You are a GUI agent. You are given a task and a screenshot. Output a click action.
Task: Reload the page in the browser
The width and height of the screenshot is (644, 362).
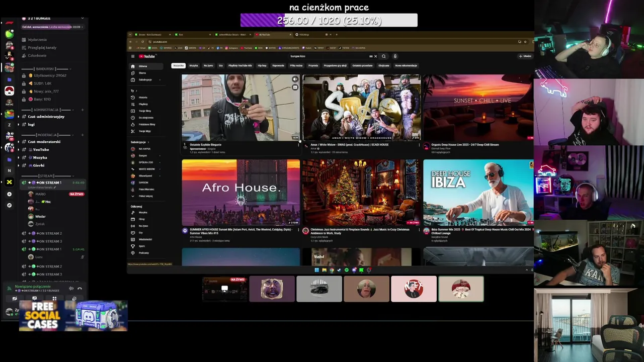pos(142,42)
